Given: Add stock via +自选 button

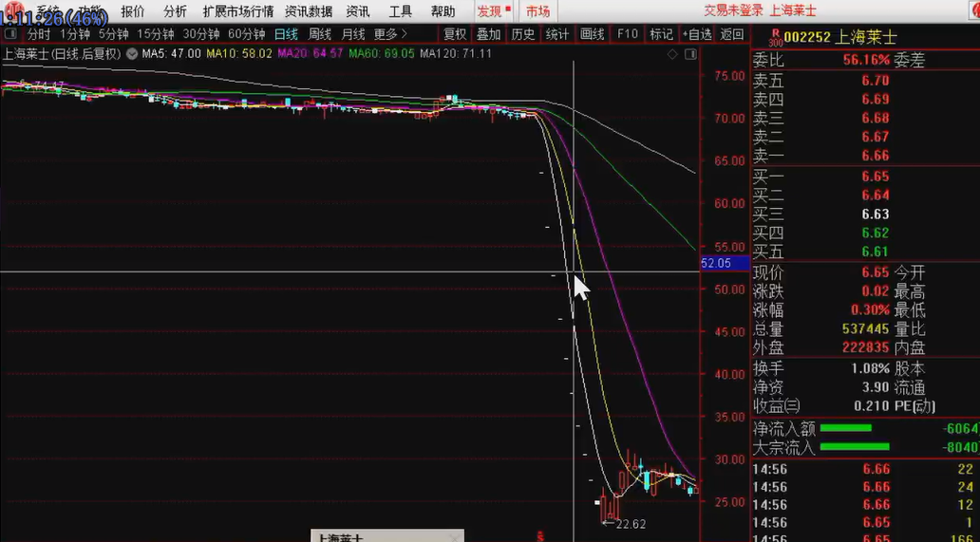Looking at the screenshot, I should [696, 34].
